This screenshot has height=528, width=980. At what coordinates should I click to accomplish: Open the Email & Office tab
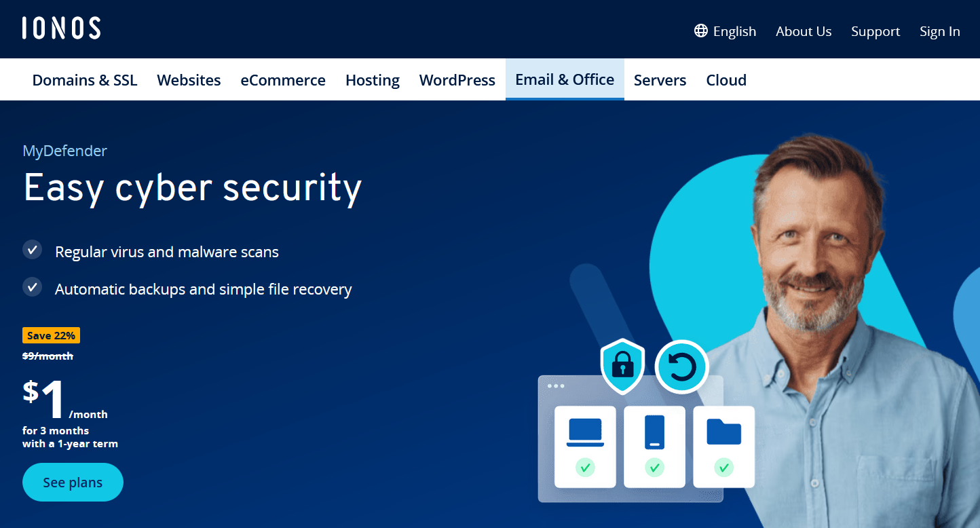(x=564, y=79)
